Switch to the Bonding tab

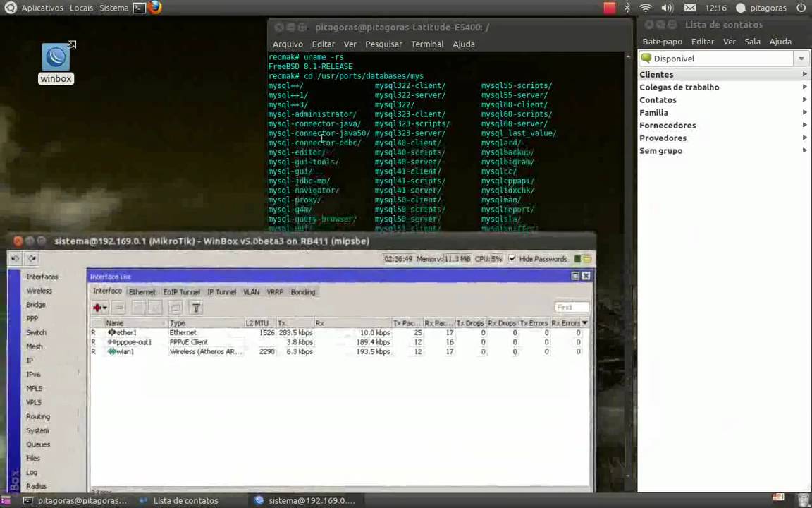[x=303, y=292]
